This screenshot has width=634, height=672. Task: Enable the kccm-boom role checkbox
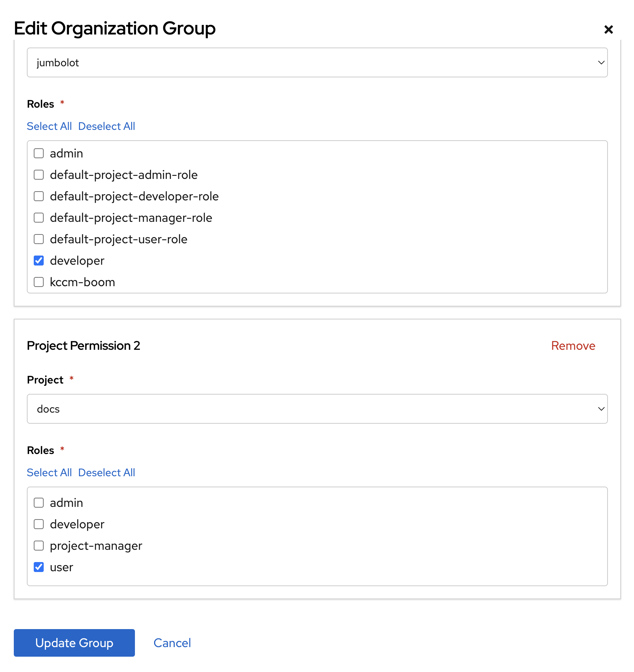pyautogui.click(x=39, y=282)
